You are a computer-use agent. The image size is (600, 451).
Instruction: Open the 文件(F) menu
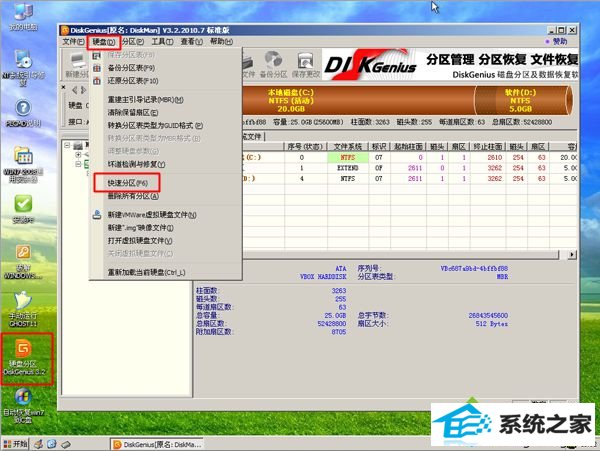coord(73,41)
